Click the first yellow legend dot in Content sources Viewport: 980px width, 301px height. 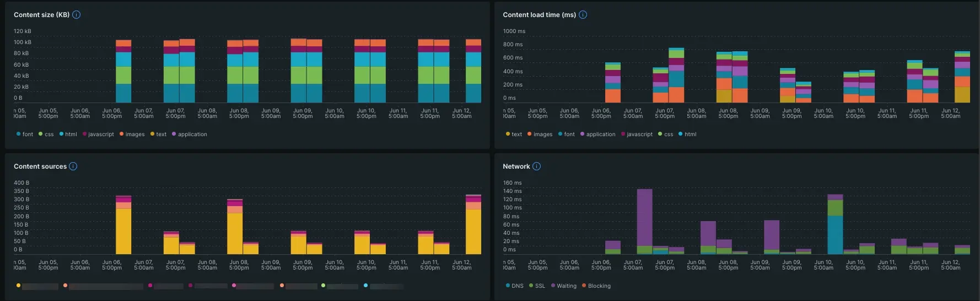tap(18, 286)
